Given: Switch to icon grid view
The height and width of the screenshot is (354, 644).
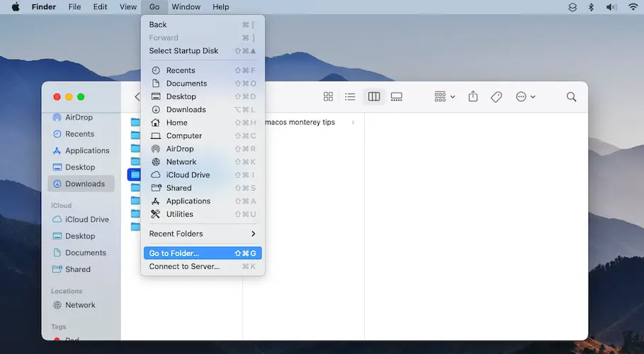Looking at the screenshot, I should click(x=328, y=97).
